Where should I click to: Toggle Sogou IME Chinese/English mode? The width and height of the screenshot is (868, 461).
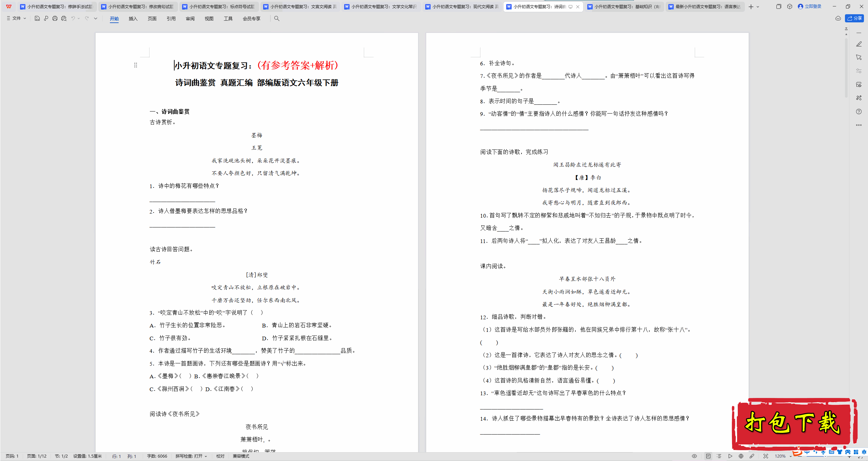[x=807, y=452]
